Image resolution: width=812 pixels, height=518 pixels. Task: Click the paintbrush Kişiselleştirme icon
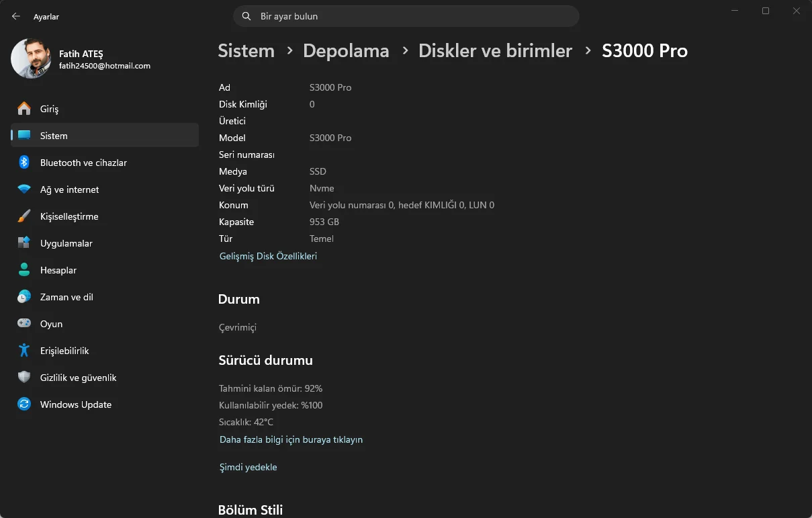tap(24, 216)
